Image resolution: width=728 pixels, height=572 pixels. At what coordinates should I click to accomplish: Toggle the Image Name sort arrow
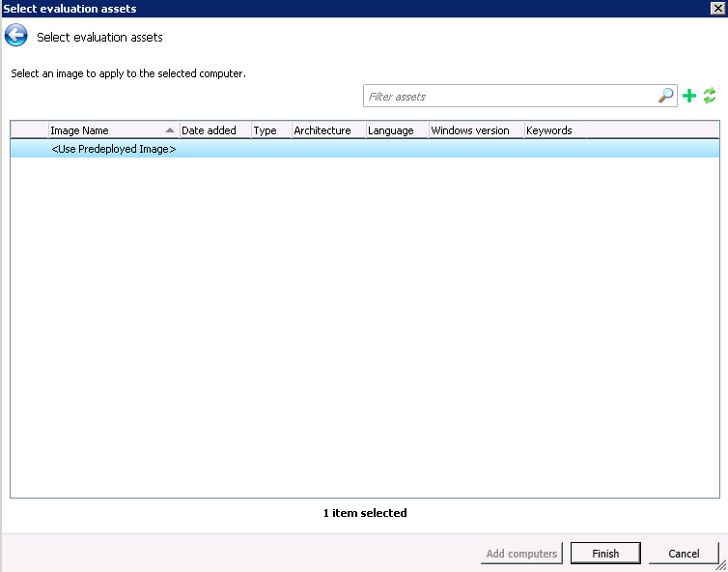[170, 130]
